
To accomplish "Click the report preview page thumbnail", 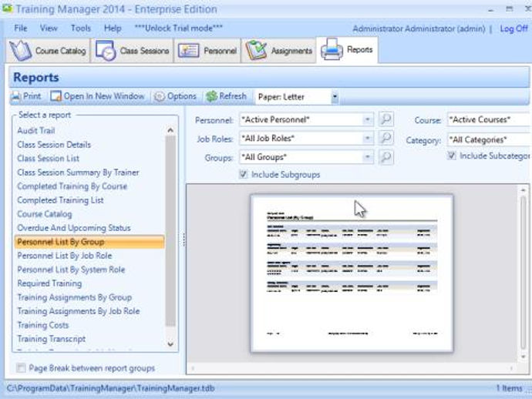I will (352, 273).
